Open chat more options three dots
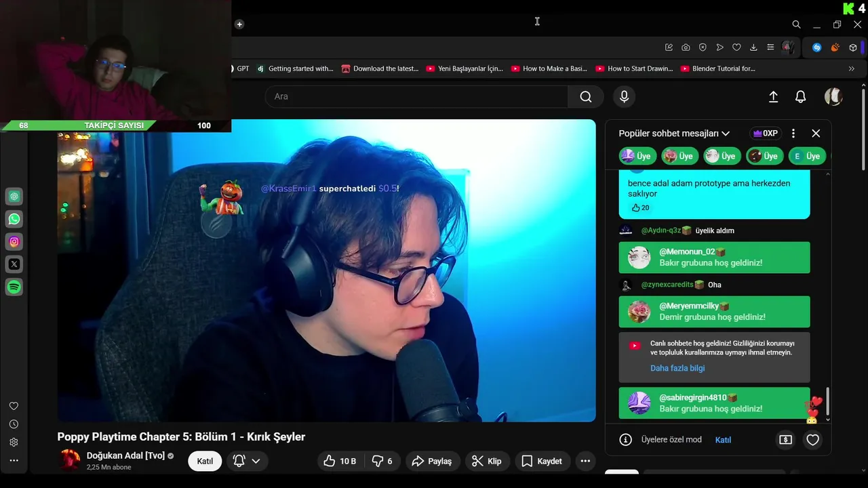The height and width of the screenshot is (488, 868). point(793,134)
